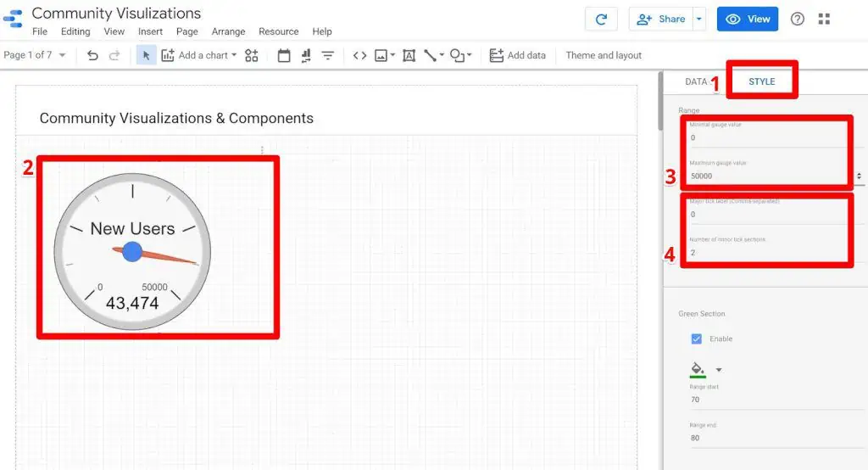Click the refresh data button
Screen dimensions: 868x470
[601, 20]
